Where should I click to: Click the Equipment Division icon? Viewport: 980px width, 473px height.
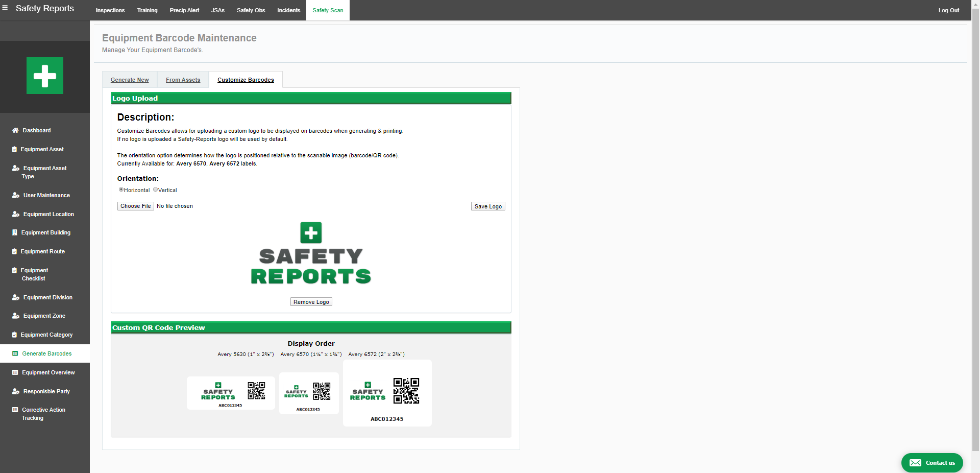click(16, 297)
